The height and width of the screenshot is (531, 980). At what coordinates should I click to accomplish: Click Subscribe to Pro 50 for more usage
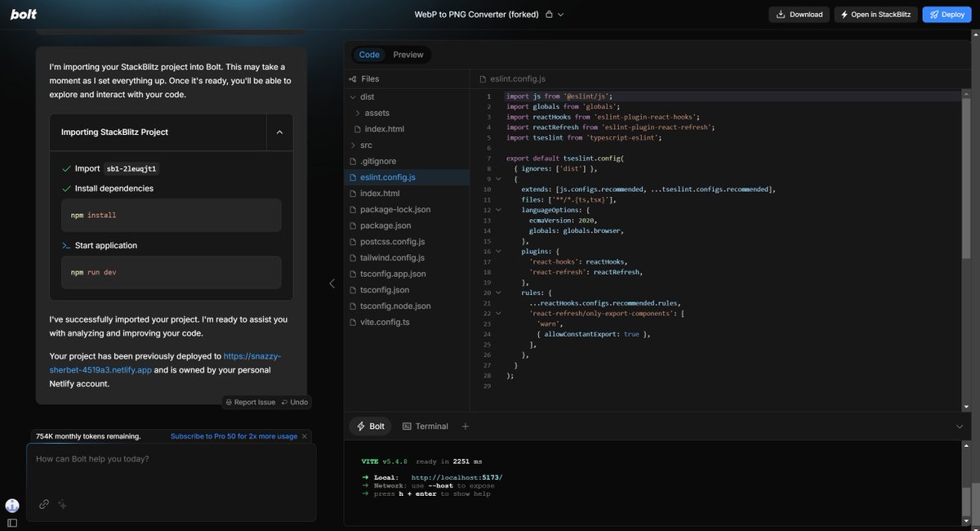tap(234, 435)
